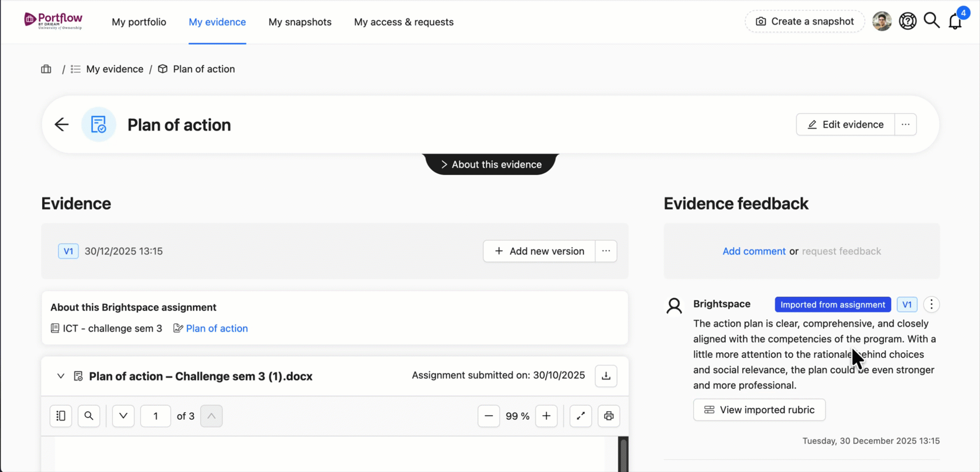Print the document from the viewer toolbar
Screen dimensions: 980x472
pyautogui.click(x=609, y=416)
